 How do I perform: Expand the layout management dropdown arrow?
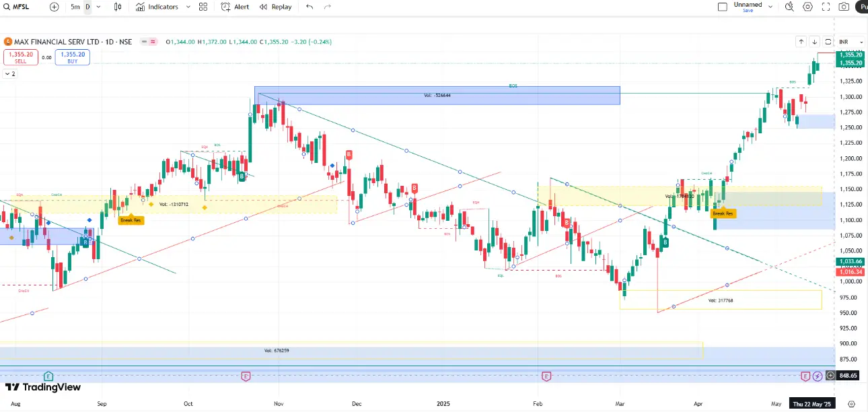pyautogui.click(x=770, y=7)
